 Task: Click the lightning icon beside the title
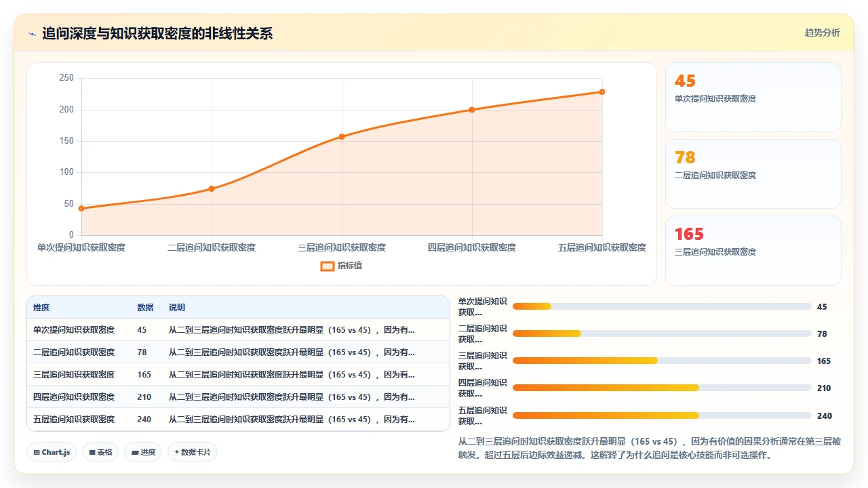[32, 34]
